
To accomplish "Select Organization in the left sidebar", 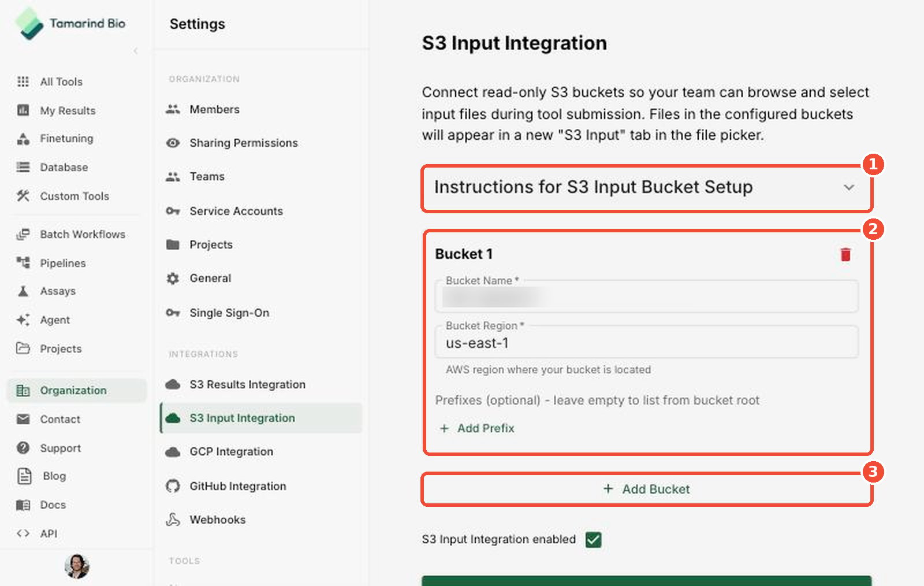I will (x=77, y=390).
